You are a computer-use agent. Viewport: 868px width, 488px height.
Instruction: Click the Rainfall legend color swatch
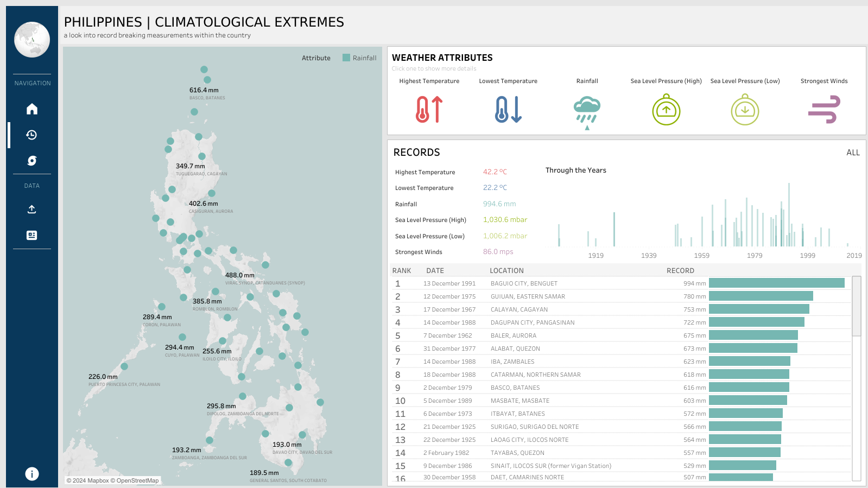tap(346, 58)
